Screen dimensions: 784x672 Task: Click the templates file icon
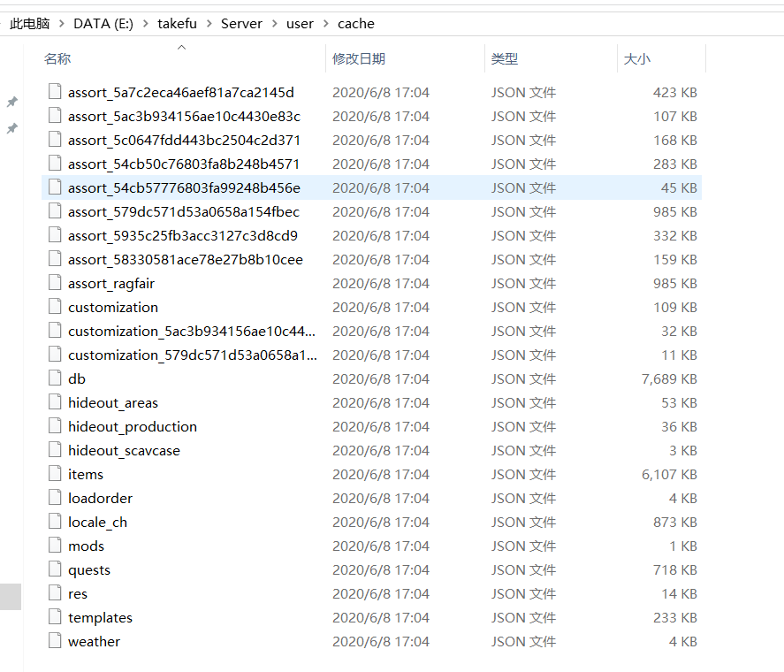pos(55,617)
